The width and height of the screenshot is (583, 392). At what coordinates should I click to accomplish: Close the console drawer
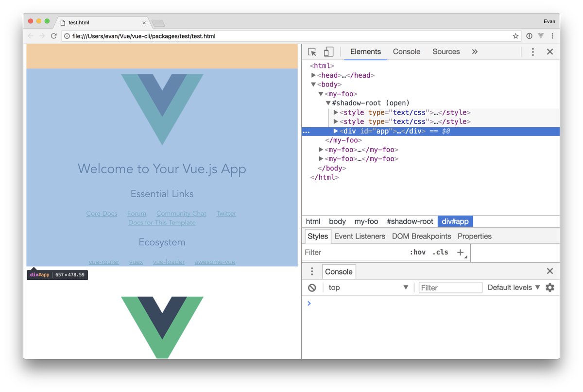550,271
